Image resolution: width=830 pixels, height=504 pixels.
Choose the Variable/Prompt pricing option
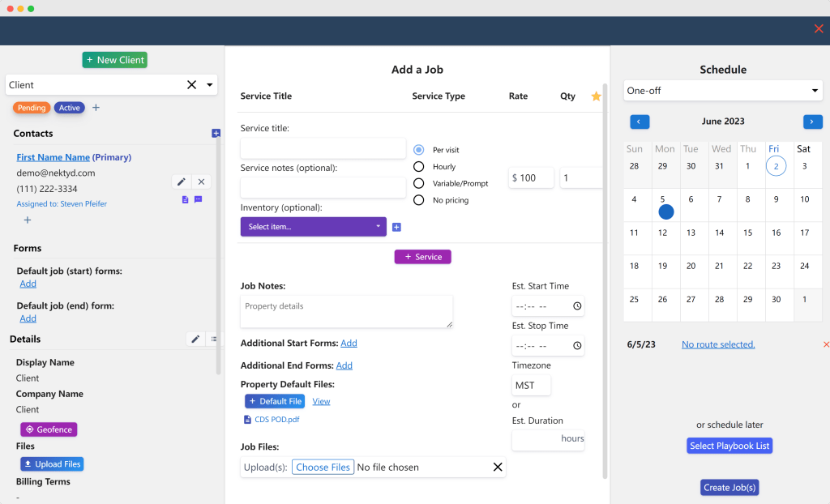click(x=419, y=184)
